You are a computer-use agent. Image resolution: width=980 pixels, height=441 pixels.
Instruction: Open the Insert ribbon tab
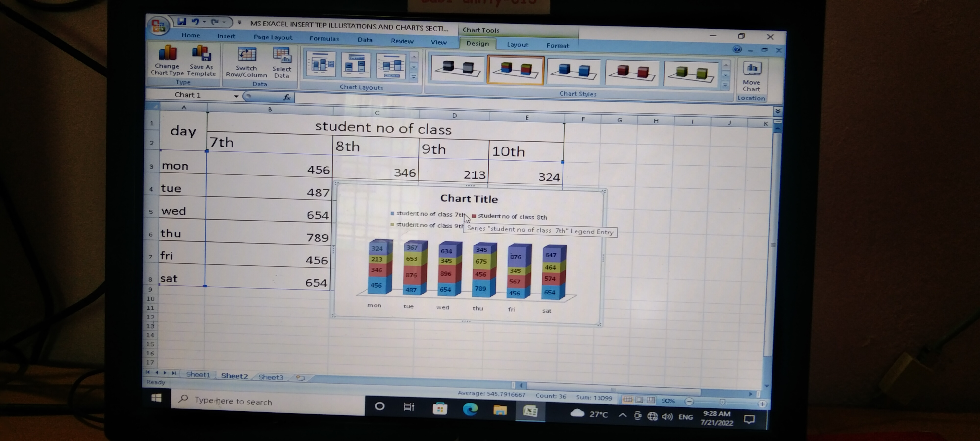226,36
